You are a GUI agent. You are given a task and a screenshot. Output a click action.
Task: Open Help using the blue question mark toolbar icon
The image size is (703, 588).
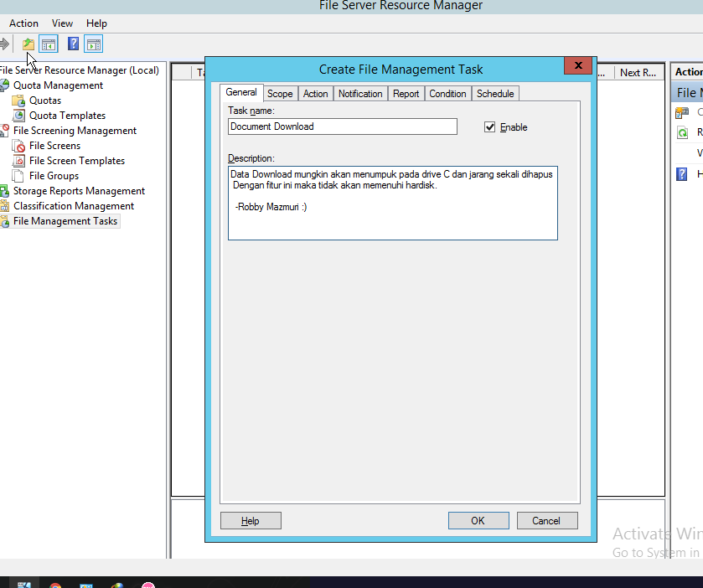click(73, 44)
